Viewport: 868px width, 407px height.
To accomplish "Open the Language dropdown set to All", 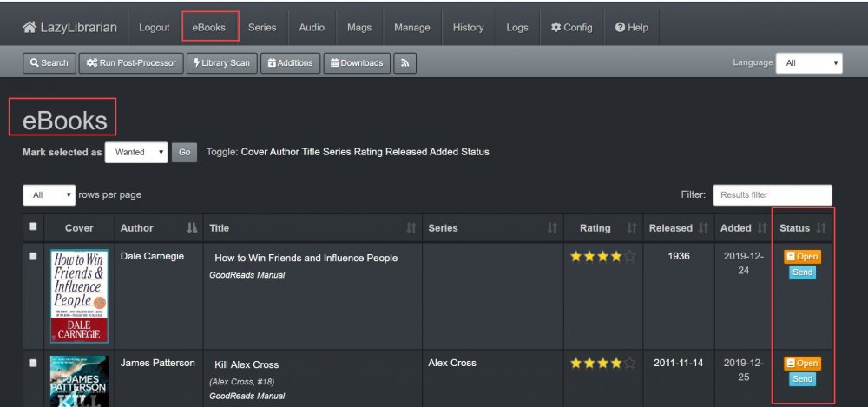I will pyautogui.click(x=809, y=63).
